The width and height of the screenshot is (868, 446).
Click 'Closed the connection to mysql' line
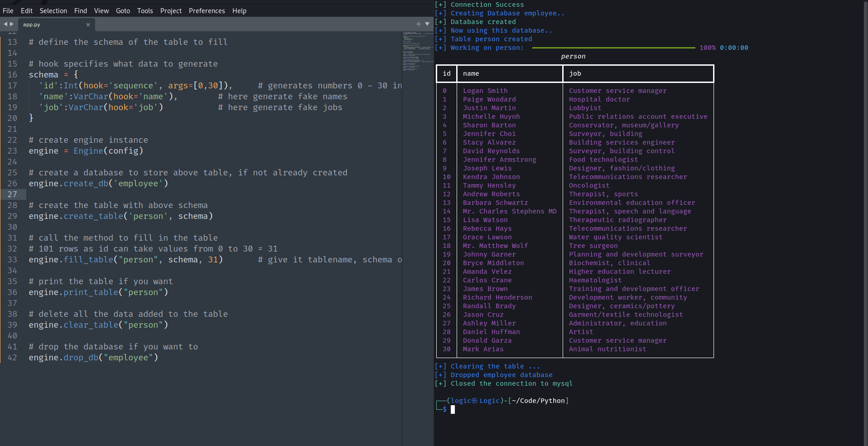click(511, 383)
